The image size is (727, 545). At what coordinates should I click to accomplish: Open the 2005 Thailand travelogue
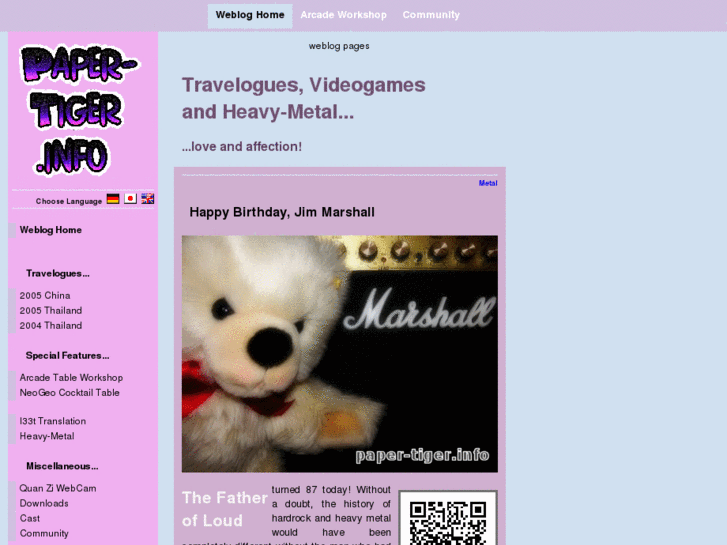(x=51, y=310)
